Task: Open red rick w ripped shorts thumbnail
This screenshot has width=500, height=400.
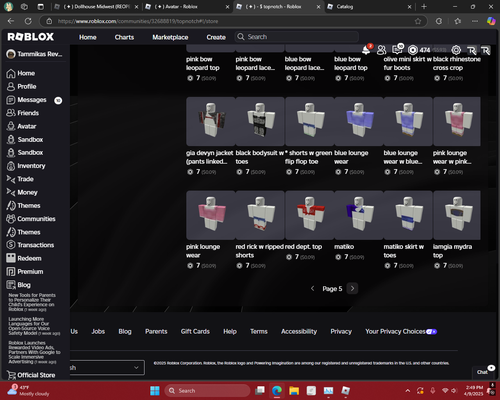Action: coord(260,215)
